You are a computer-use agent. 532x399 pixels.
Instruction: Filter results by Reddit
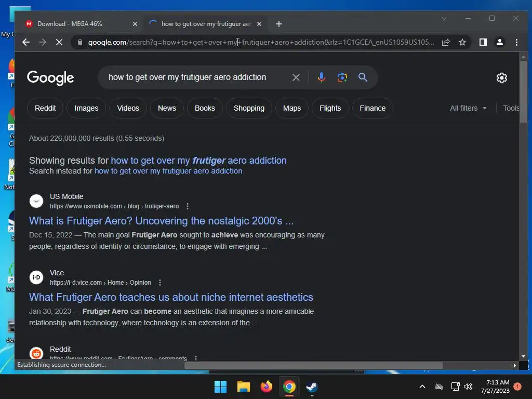(45, 108)
